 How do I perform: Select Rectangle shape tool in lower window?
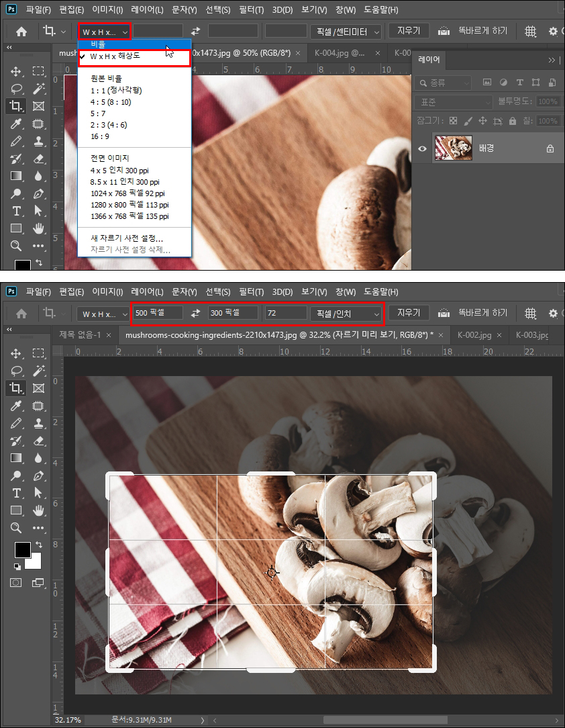point(16,510)
